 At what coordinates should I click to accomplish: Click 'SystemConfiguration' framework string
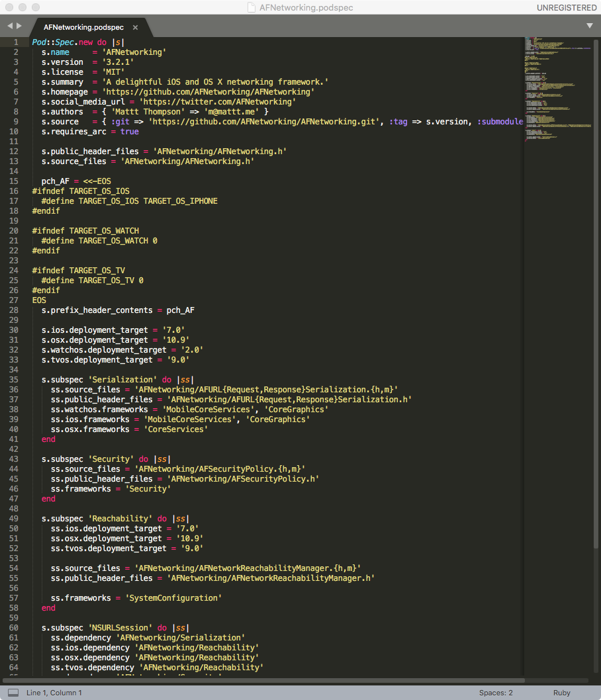[173, 598]
